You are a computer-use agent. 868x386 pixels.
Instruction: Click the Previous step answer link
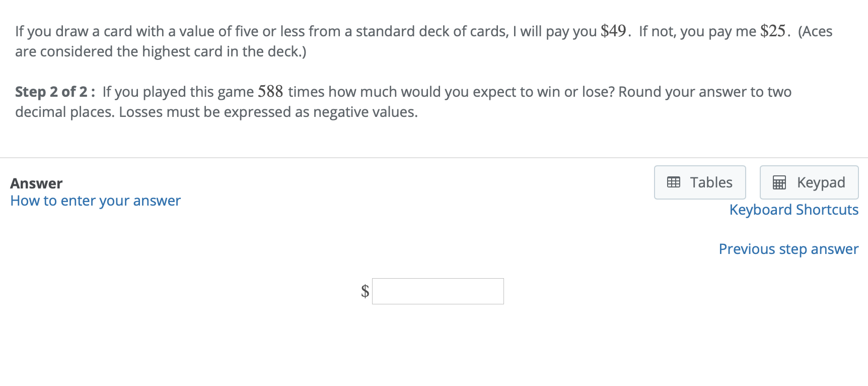788,248
